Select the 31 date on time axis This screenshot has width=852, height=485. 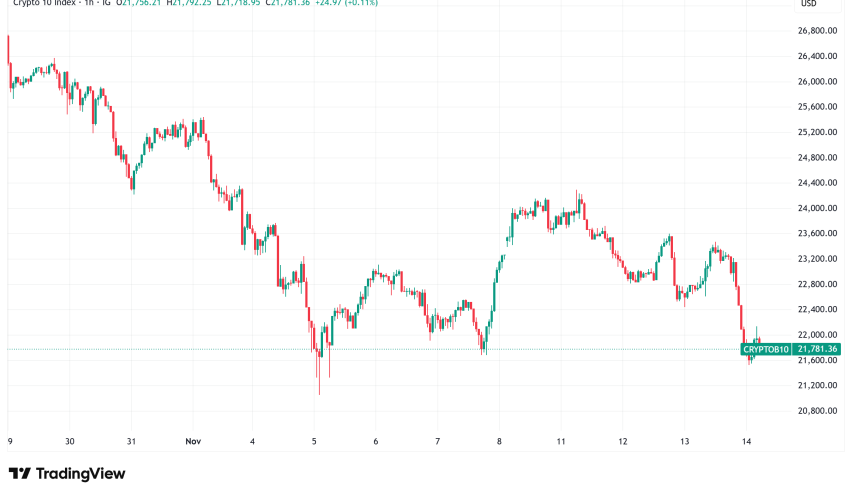[x=131, y=440]
